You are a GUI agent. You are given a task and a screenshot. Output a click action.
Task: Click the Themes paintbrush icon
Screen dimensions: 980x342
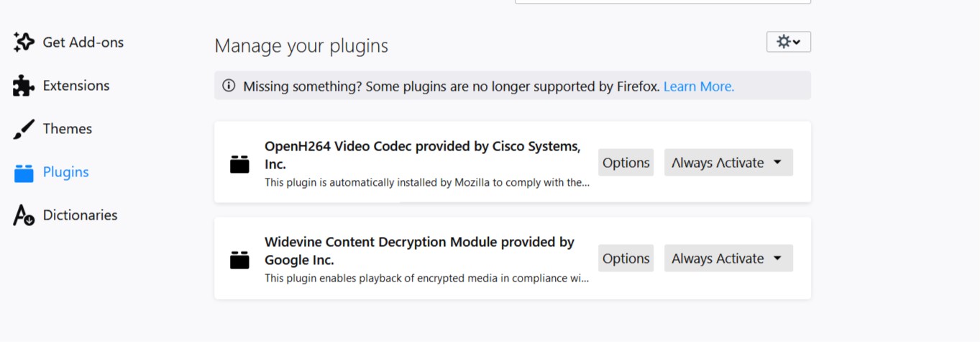pos(24,129)
